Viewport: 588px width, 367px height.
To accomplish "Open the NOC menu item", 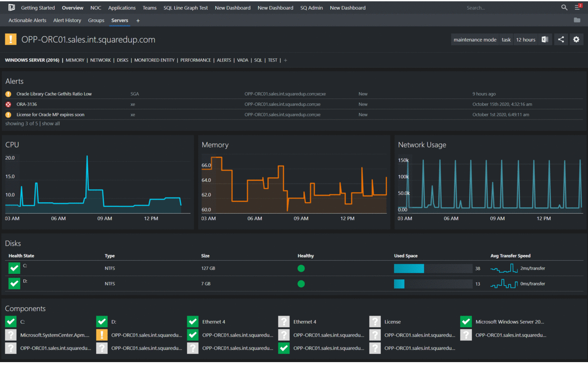I will click(96, 8).
